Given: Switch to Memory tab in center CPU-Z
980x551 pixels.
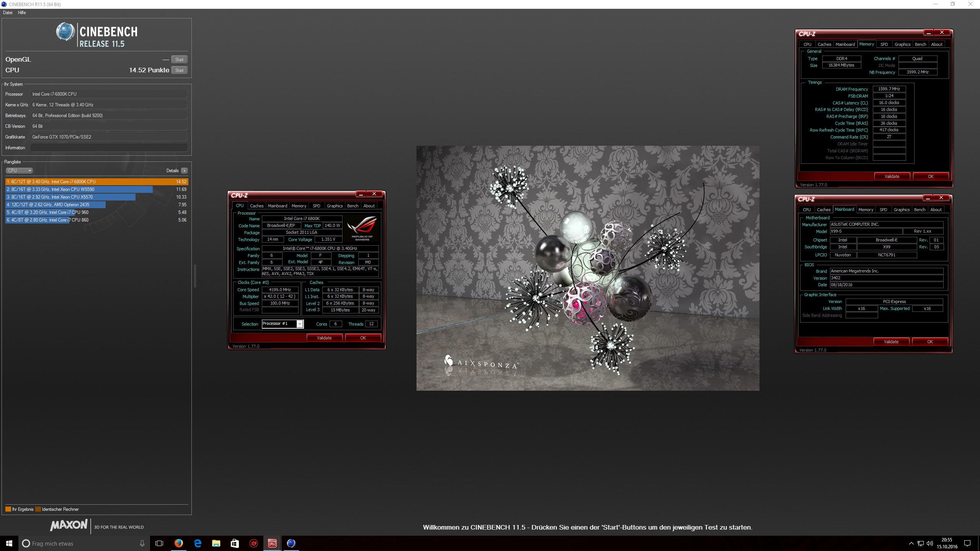Looking at the screenshot, I should point(299,206).
